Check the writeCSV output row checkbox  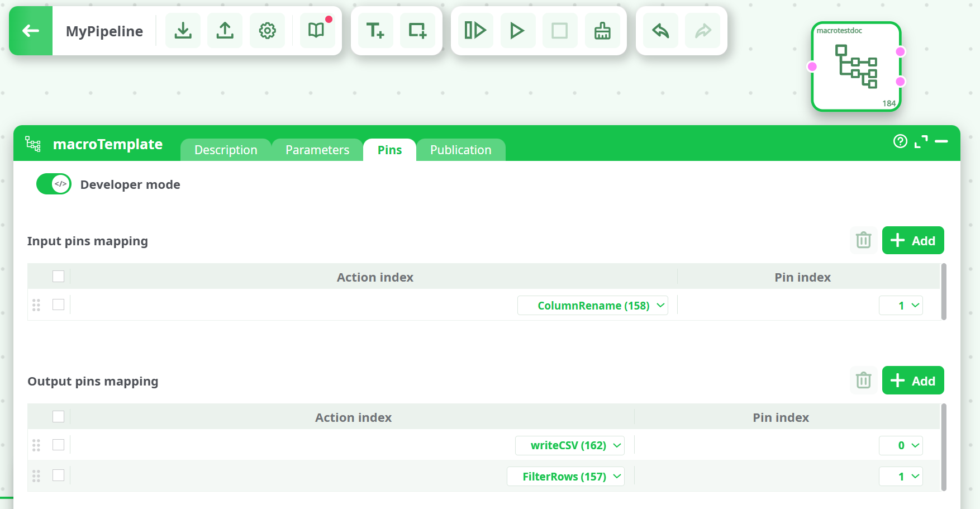point(59,445)
